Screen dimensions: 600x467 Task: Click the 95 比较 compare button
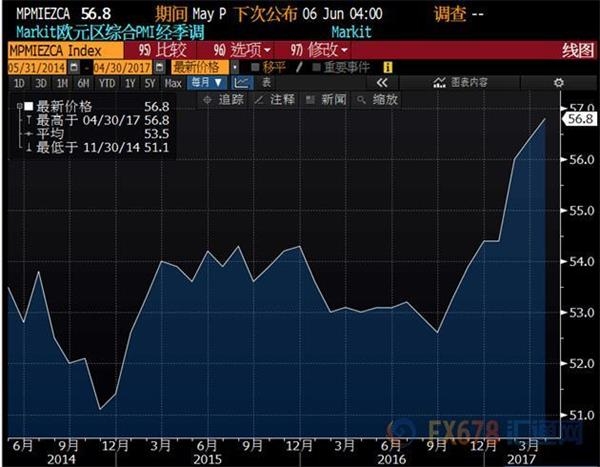pos(162,50)
